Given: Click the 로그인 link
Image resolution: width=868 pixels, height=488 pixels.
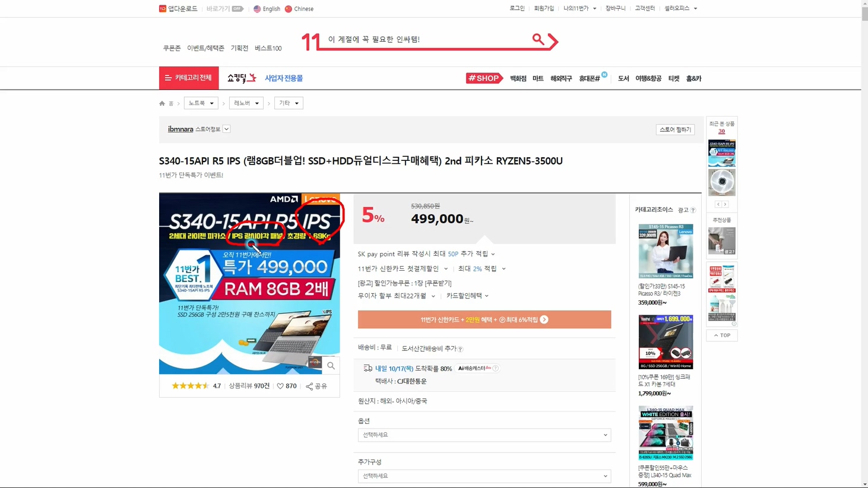Looking at the screenshot, I should pos(517,8).
